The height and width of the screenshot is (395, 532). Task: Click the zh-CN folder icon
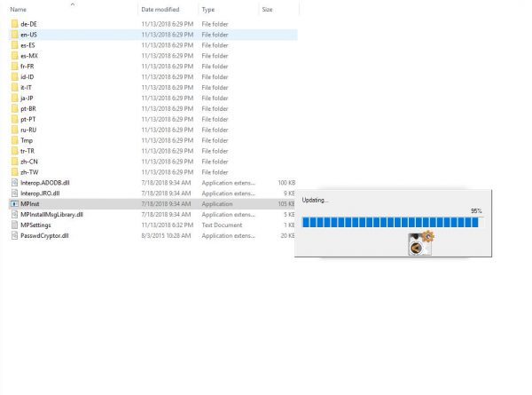pyautogui.click(x=14, y=162)
